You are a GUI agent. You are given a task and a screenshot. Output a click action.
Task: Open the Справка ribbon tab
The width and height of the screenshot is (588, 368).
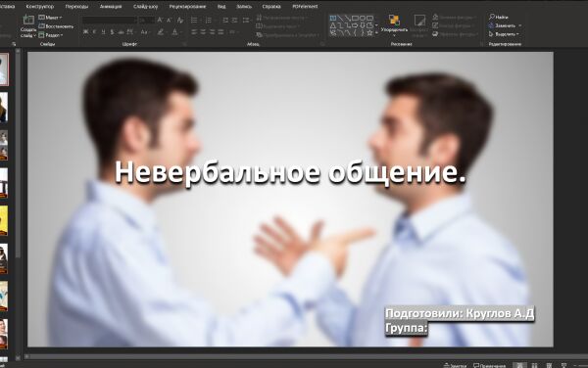click(x=271, y=7)
